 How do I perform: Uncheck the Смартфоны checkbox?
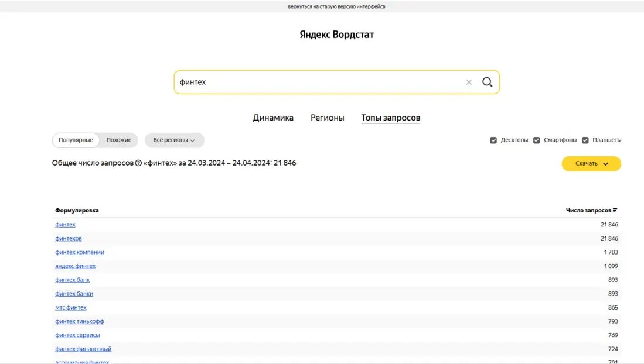[536, 140]
